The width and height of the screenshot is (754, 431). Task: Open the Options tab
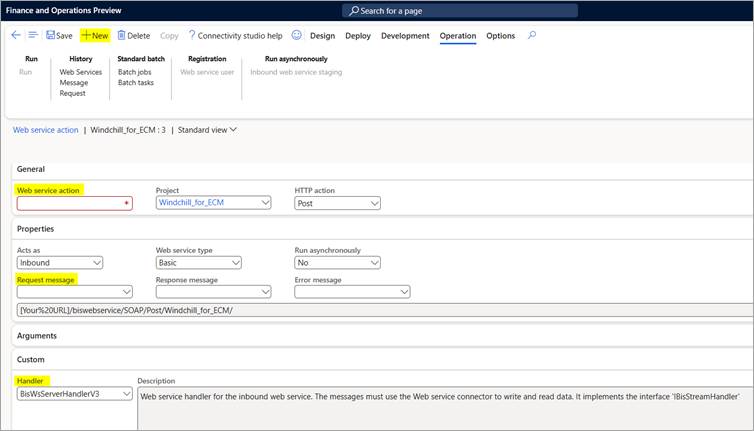point(500,36)
